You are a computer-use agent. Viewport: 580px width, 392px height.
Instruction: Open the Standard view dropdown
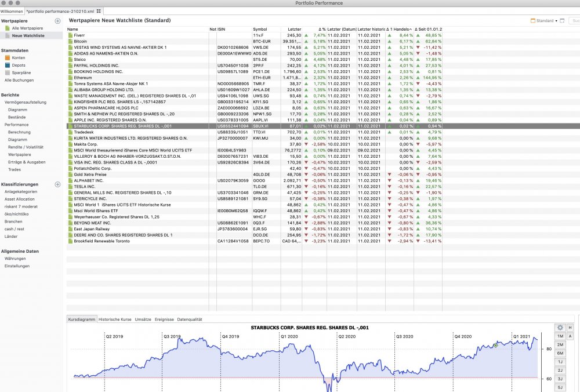point(545,21)
